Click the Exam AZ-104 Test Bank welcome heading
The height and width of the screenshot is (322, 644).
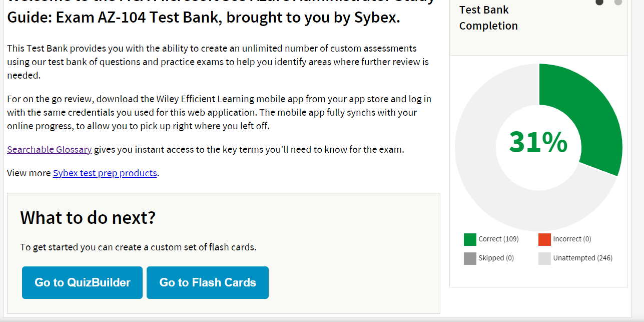tap(203, 17)
